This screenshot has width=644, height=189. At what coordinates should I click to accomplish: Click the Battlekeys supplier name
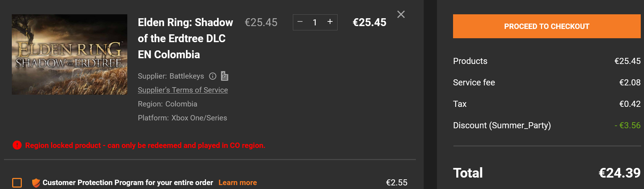(187, 76)
